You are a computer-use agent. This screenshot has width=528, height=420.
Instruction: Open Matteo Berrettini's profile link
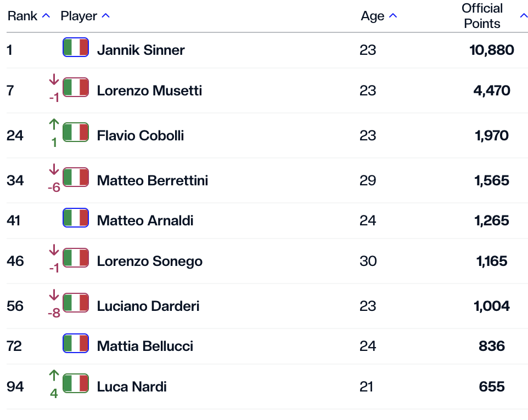click(153, 180)
